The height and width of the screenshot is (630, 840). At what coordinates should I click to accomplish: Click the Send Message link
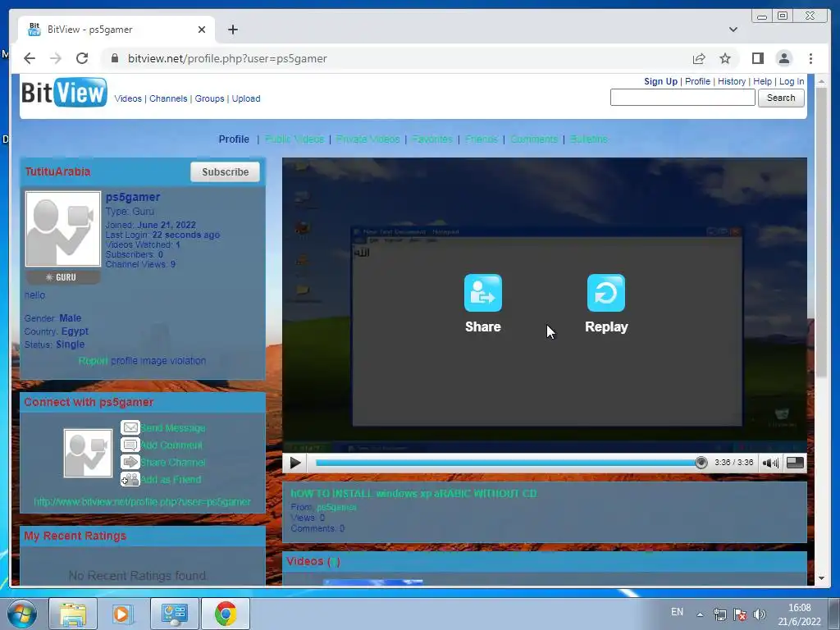(x=173, y=428)
